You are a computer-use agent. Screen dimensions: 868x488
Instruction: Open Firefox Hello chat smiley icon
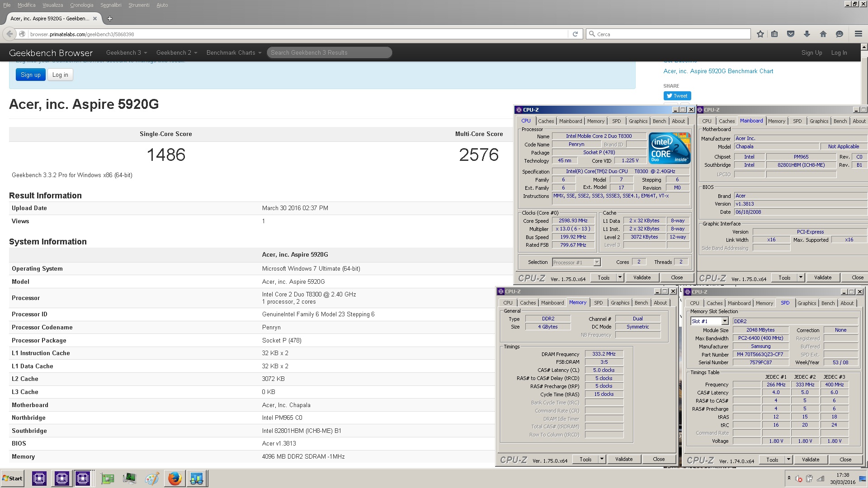tap(840, 34)
